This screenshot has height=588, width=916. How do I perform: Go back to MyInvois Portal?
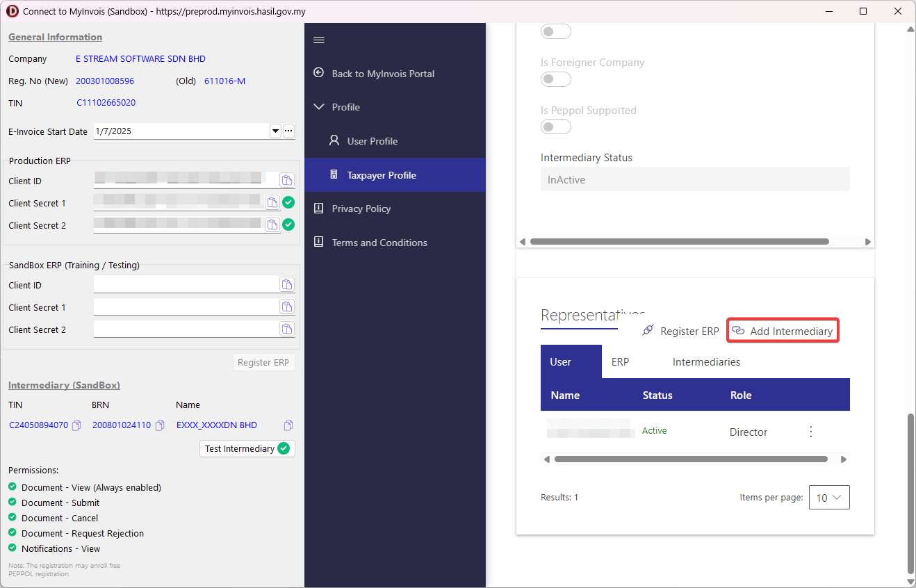coord(383,74)
